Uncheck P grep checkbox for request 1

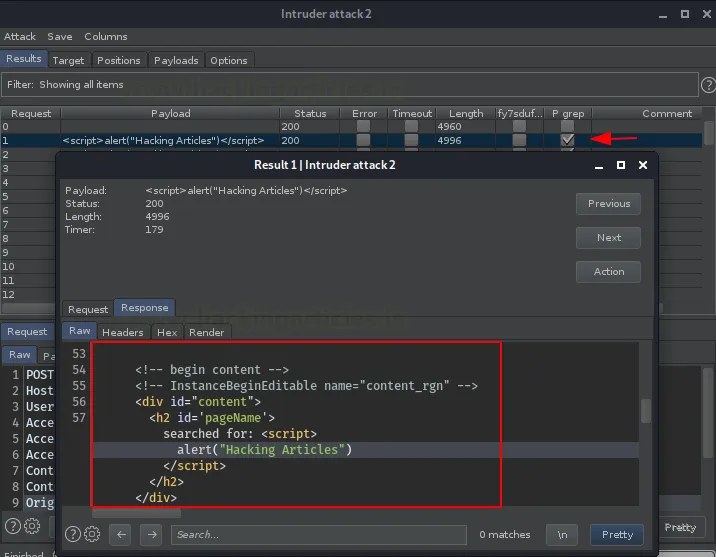click(x=567, y=141)
